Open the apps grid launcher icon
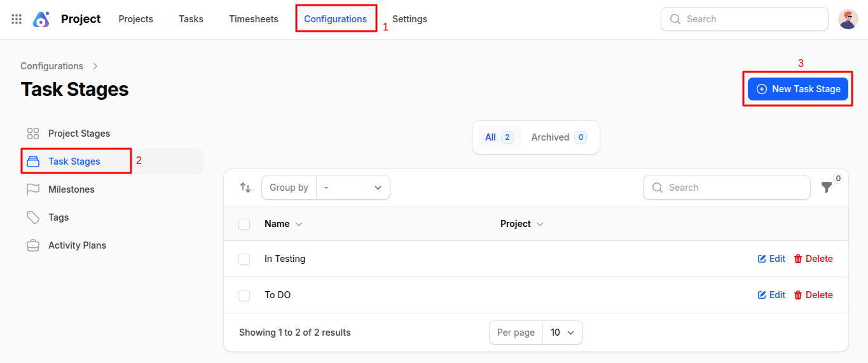Viewport: 868px width, 363px height. click(x=17, y=19)
